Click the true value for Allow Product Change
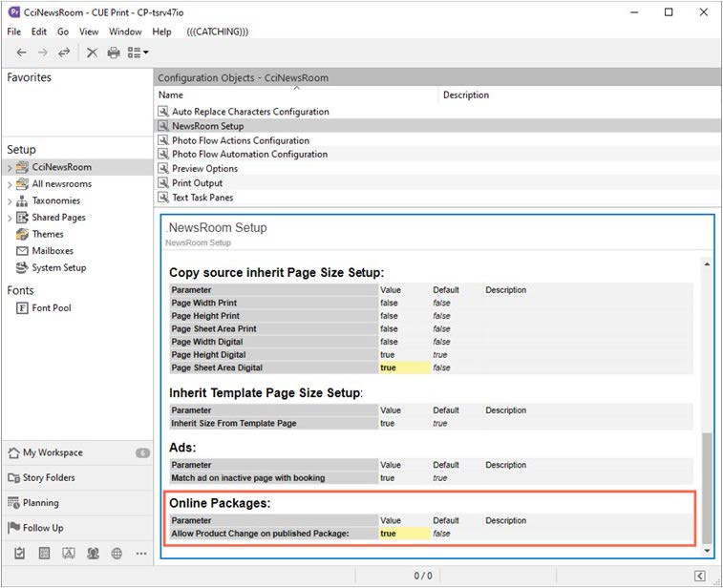Viewport: 723px width, 588px height. pyautogui.click(x=389, y=534)
